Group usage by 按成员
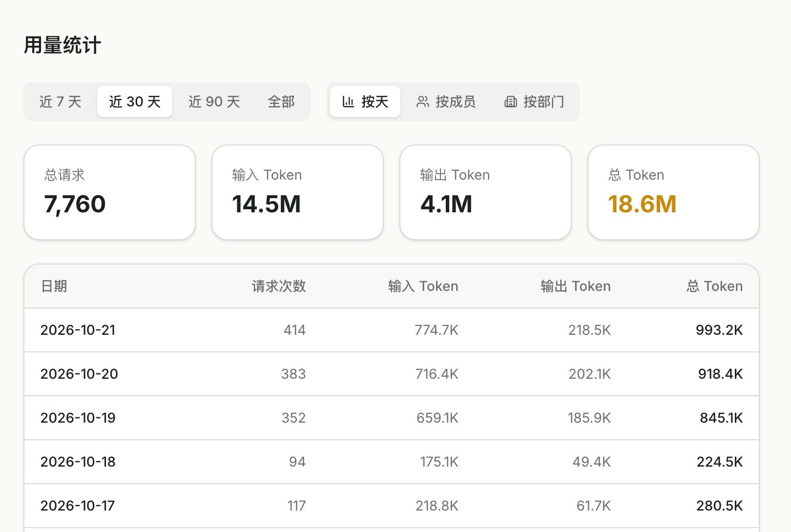The image size is (791, 532). pos(446,102)
